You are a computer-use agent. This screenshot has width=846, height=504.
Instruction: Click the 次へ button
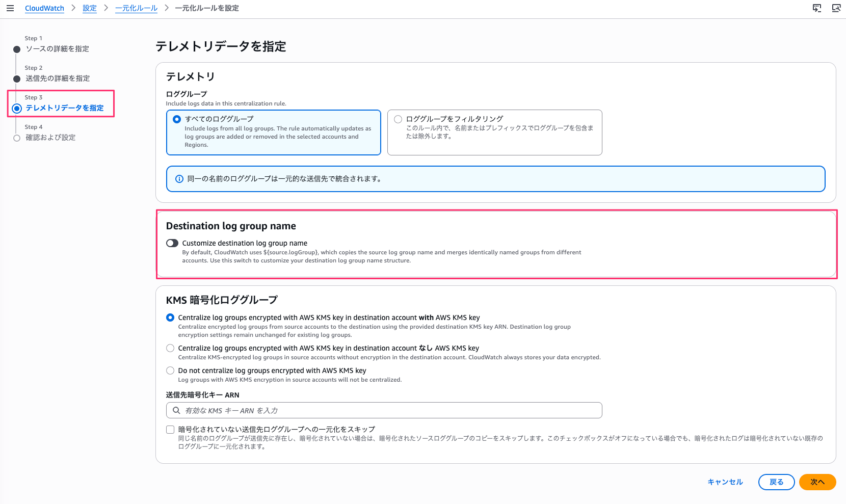817,482
